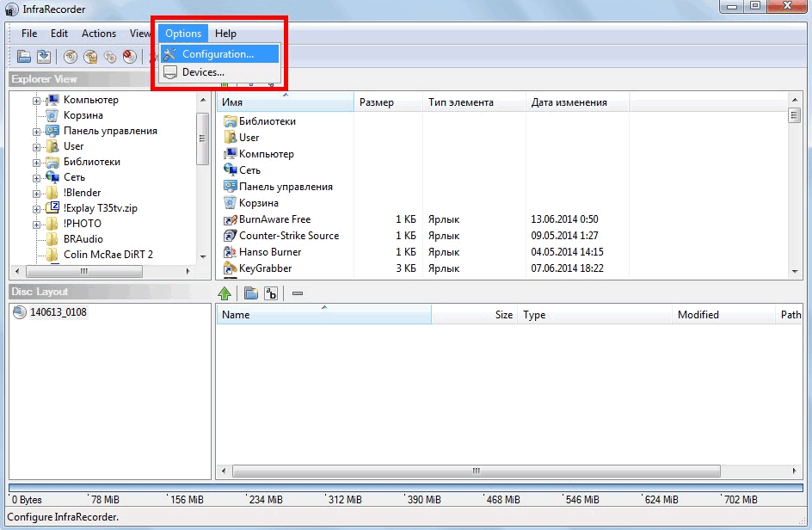Click right arrow of disc layout scrollbar
The width and height of the screenshot is (812, 530).
pos(795,471)
